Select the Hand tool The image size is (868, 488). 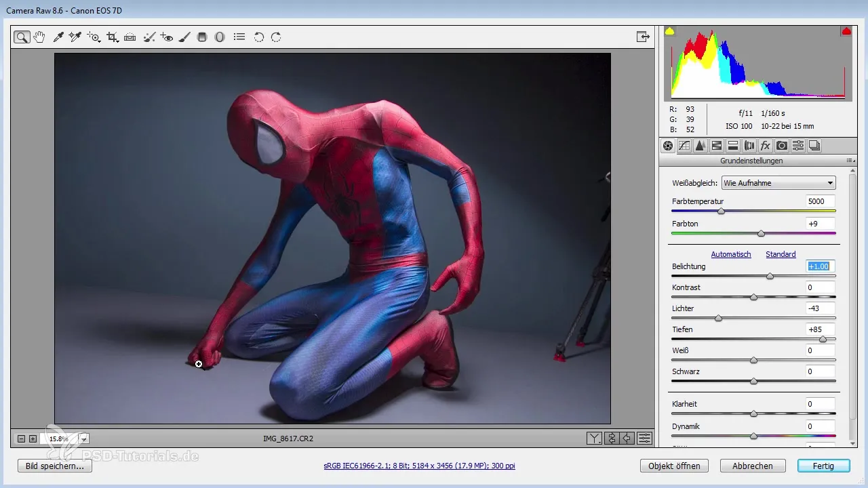40,37
